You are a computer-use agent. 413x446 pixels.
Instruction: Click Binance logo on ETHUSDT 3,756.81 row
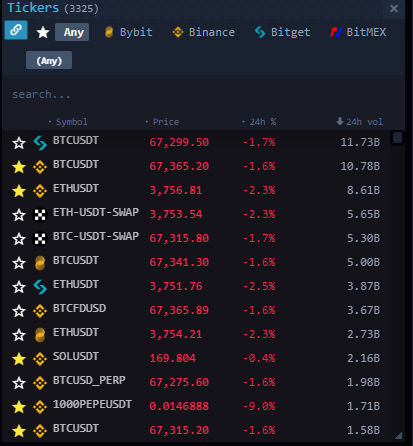pyautogui.click(x=40, y=191)
